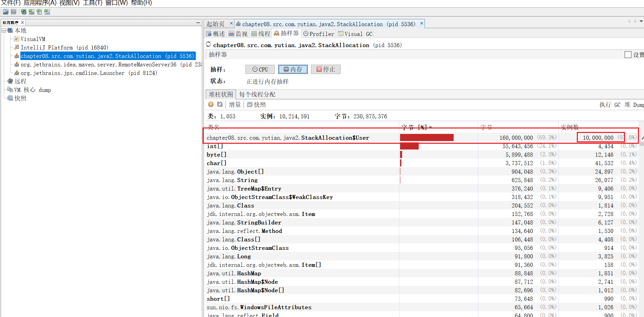Screen dimensions: 644x317
Task: Take a memory snapshot with 快照 button
Action: [257, 105]
